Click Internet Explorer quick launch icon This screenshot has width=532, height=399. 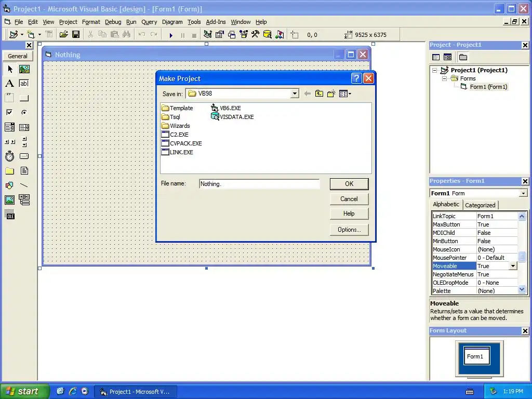click(72, 391)
